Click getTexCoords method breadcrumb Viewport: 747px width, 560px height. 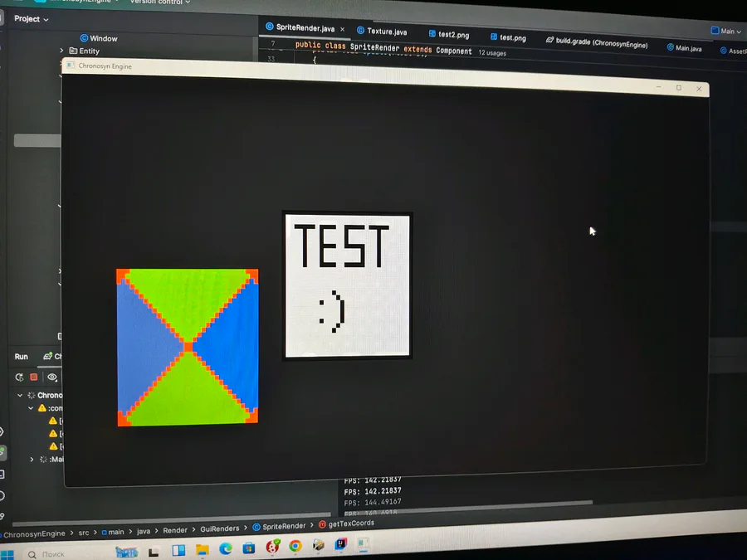coord(346,523)
